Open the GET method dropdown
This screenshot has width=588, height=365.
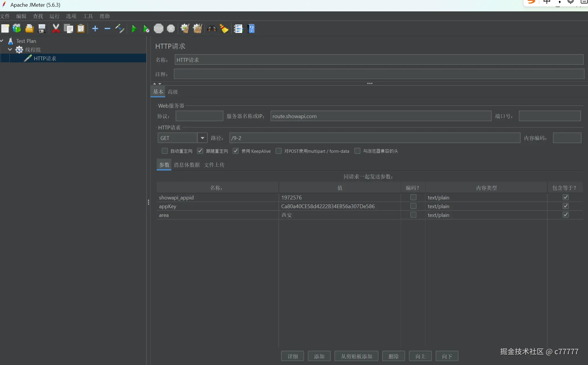[202, 138]
